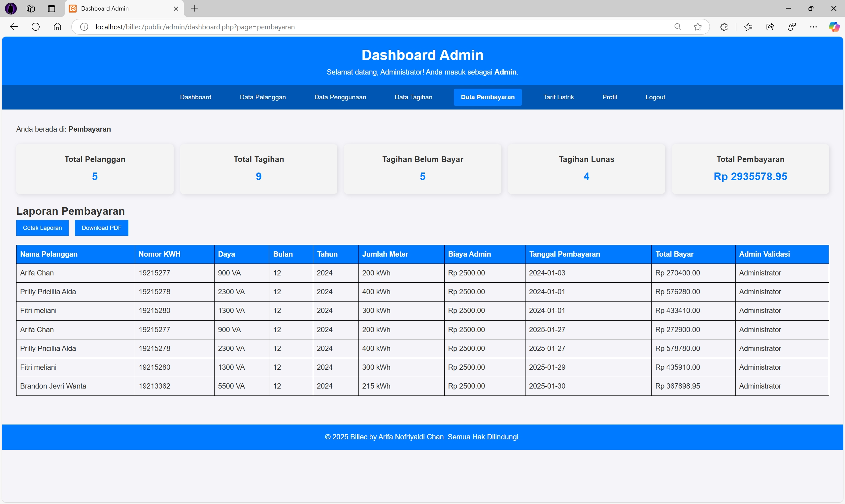
Task: Click the share page icon
Action: tap(770, 27)
